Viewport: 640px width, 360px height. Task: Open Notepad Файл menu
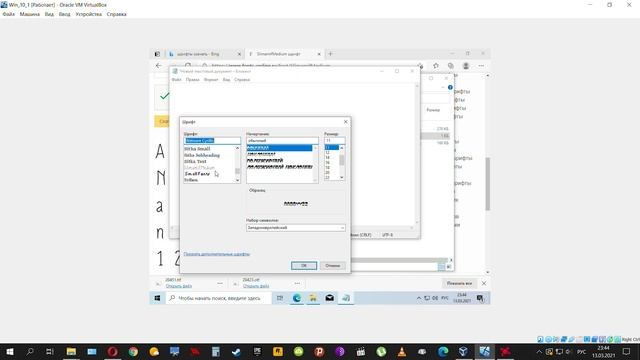point(176,80)
